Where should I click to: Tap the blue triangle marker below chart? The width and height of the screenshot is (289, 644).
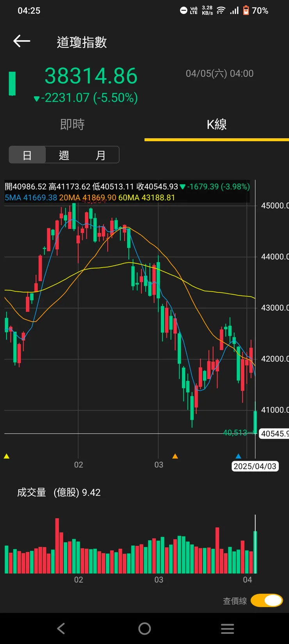tap(238, 456)
